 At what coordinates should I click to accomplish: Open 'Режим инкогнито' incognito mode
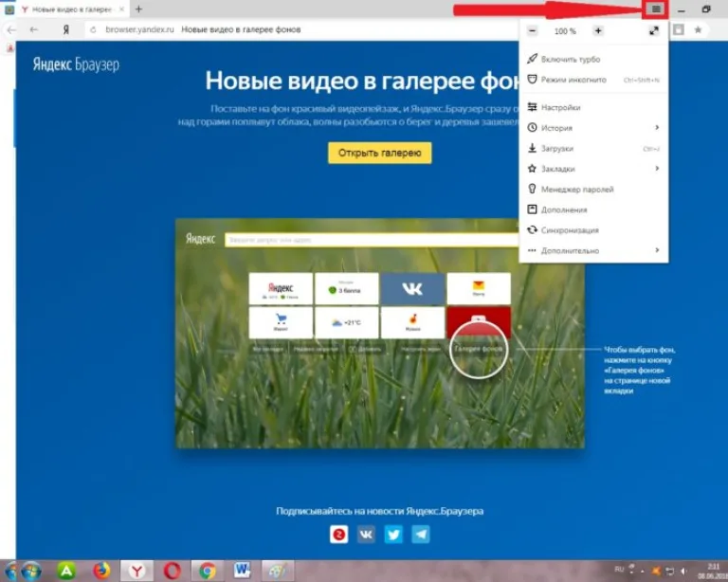pos(593,80)
